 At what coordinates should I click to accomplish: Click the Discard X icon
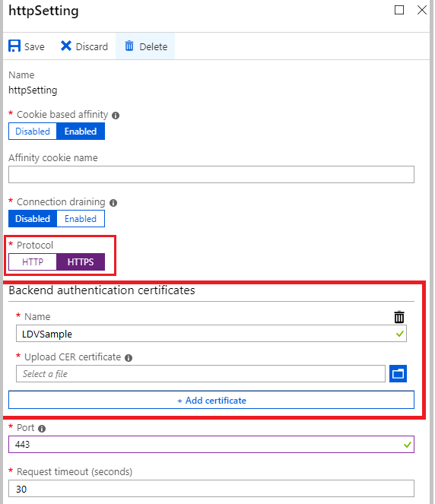pyautogui.click(x=66, y=46)
